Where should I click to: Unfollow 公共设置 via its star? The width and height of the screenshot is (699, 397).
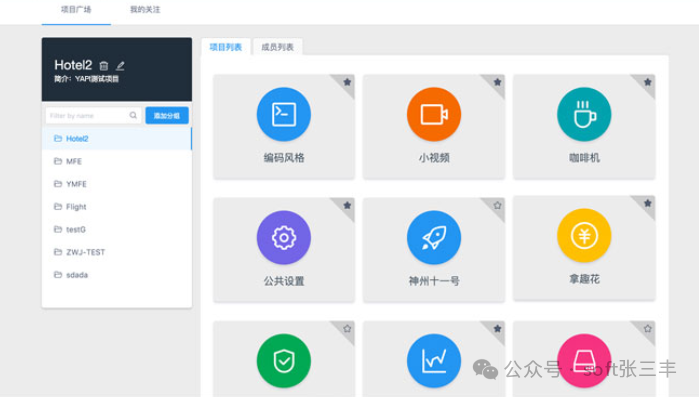coord(347,205)
